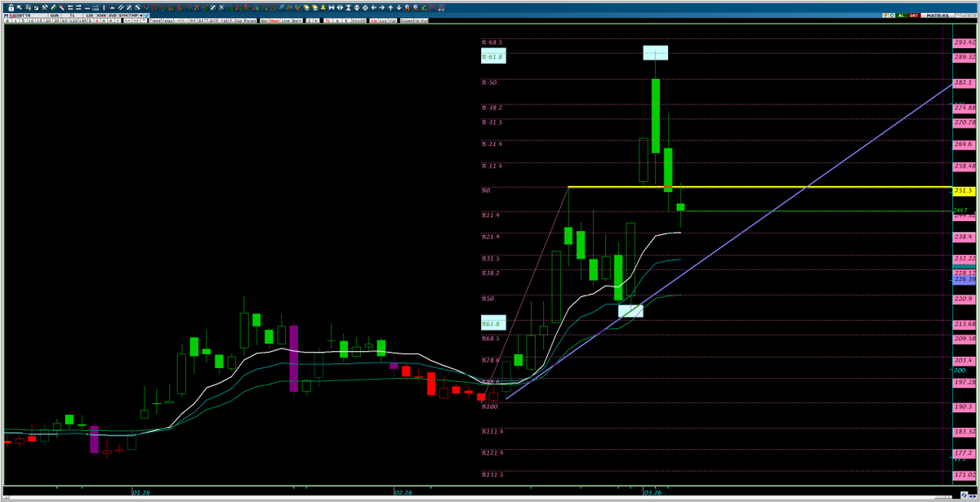Switch chart type to Bar
The width and height of the screenshot is (980, 502).
(264, 20)
